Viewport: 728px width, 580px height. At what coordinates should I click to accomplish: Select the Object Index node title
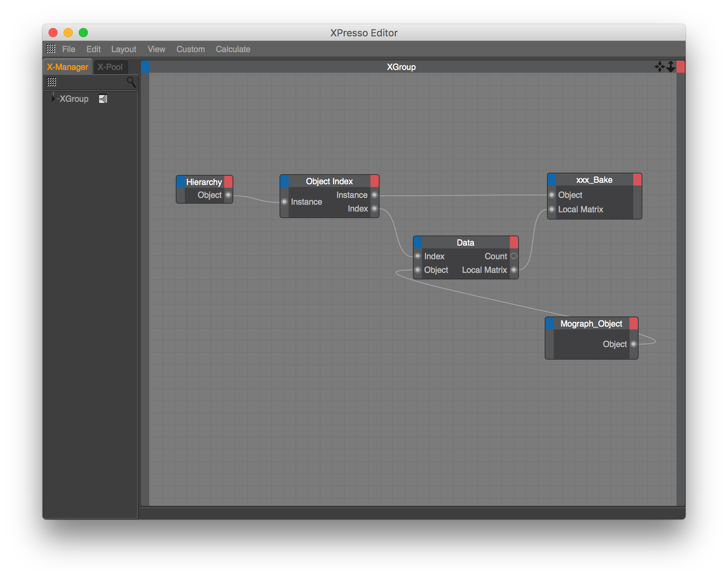pos(329,181)
